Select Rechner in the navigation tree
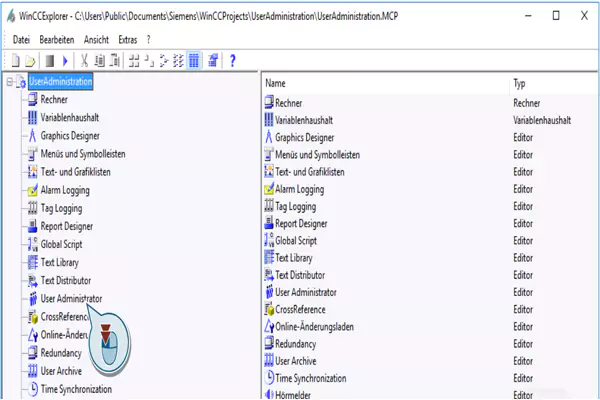The image size is (600, 400). [54, 100]
